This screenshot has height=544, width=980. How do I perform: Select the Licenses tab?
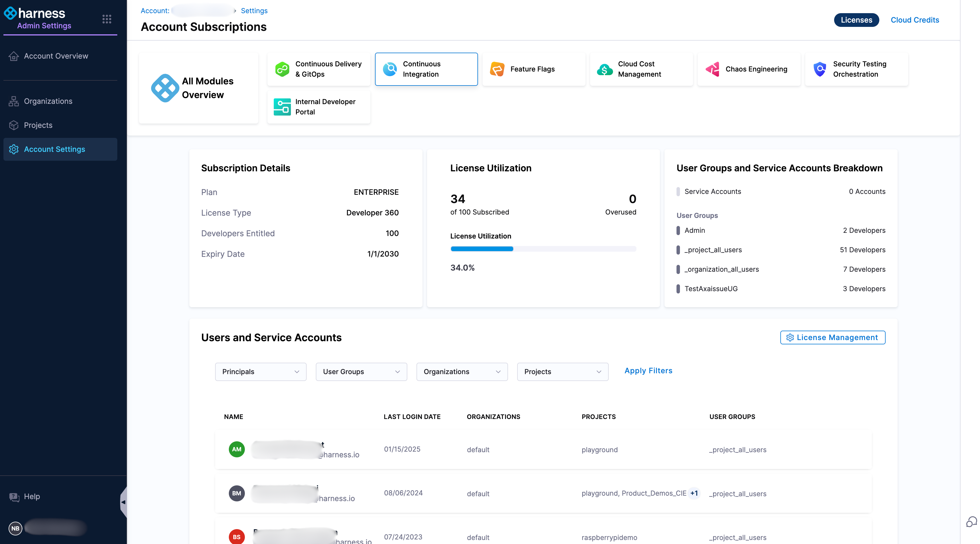coord(856,20)
